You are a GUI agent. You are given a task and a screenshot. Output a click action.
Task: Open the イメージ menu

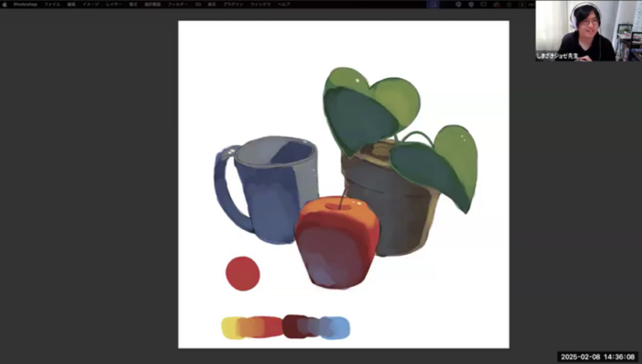point(91,5)
